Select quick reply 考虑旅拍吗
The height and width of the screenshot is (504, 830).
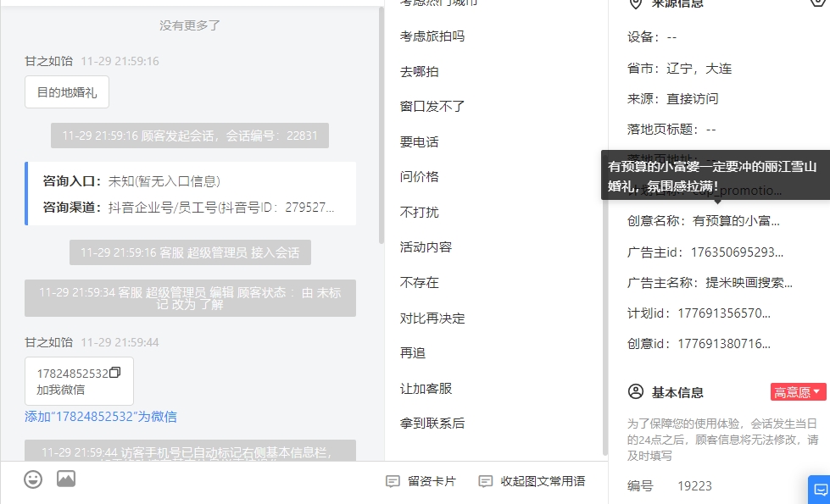coord(432,36)
